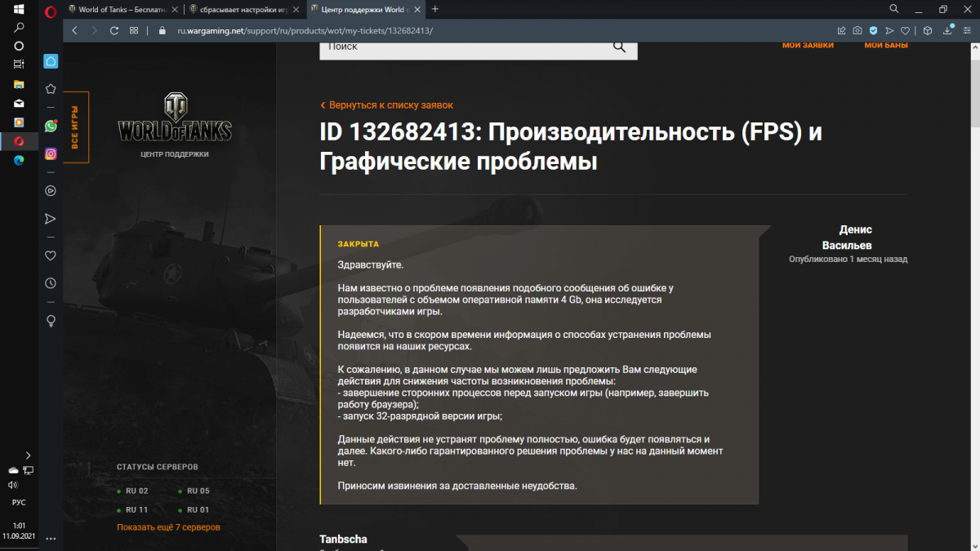Open the Mail app on the taskbar
Image resolution: width=980 pixels, height=551 pixels.
pos(19,104)
